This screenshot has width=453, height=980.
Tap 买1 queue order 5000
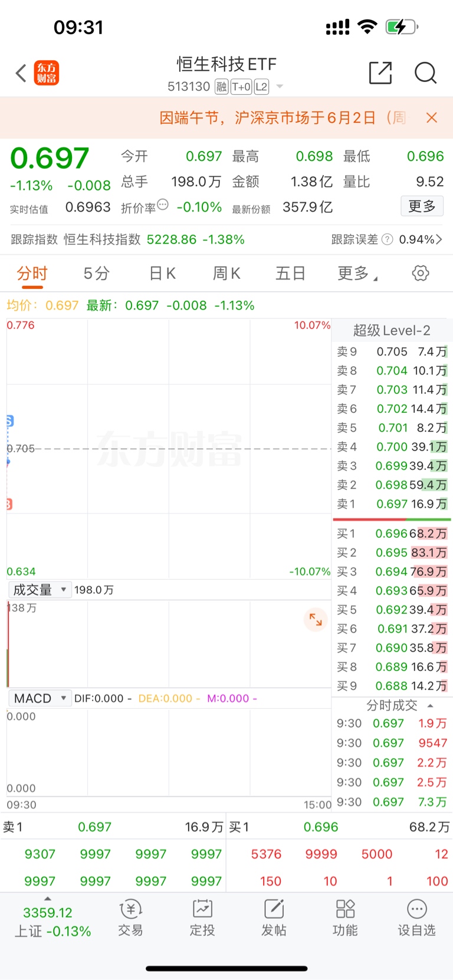pos(377,854)
